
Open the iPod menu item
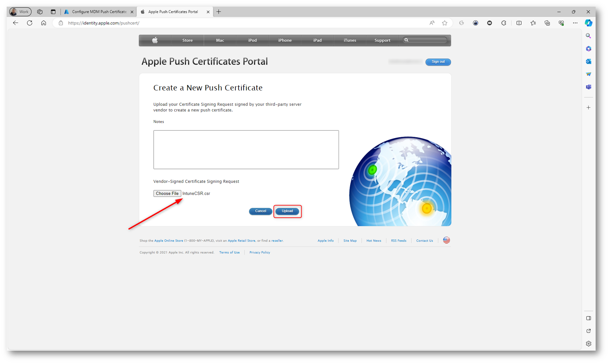tap(252, 40)
